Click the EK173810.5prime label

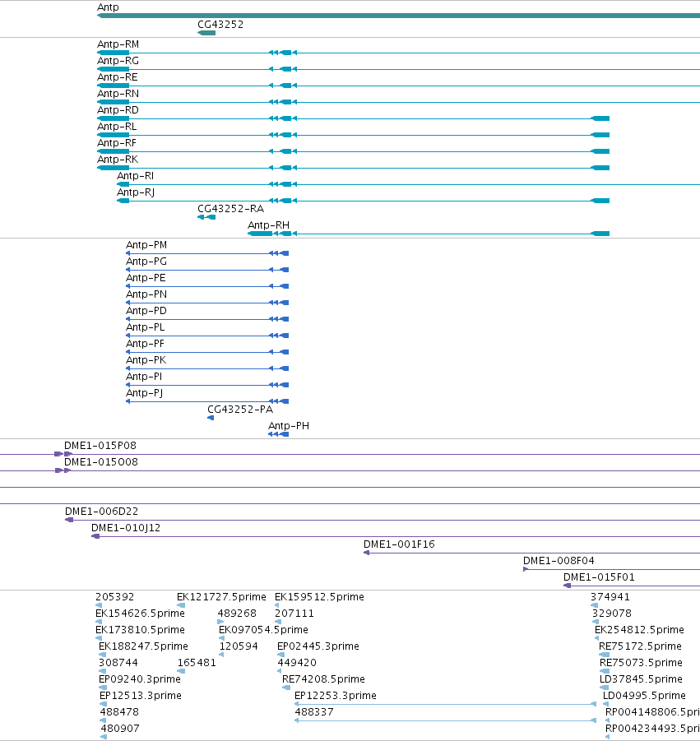tap(140, 630)
